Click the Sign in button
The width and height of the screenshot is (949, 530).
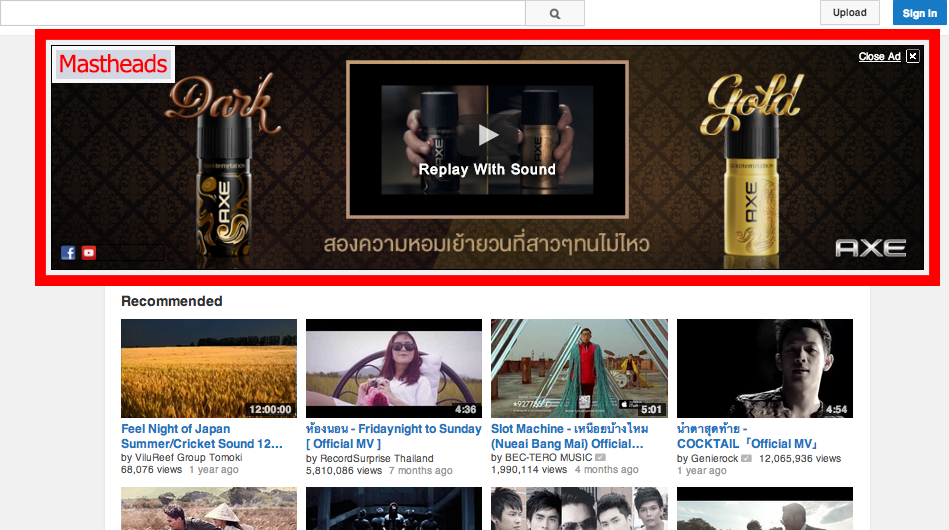919,13
